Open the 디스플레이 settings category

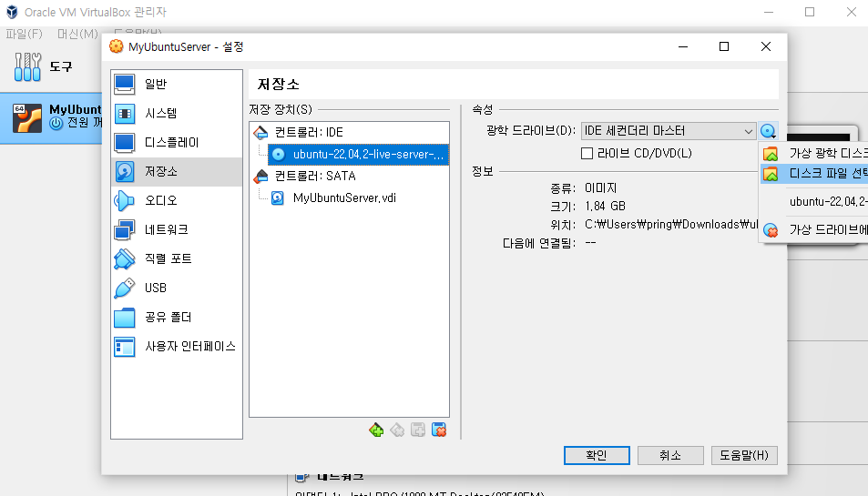176,143
